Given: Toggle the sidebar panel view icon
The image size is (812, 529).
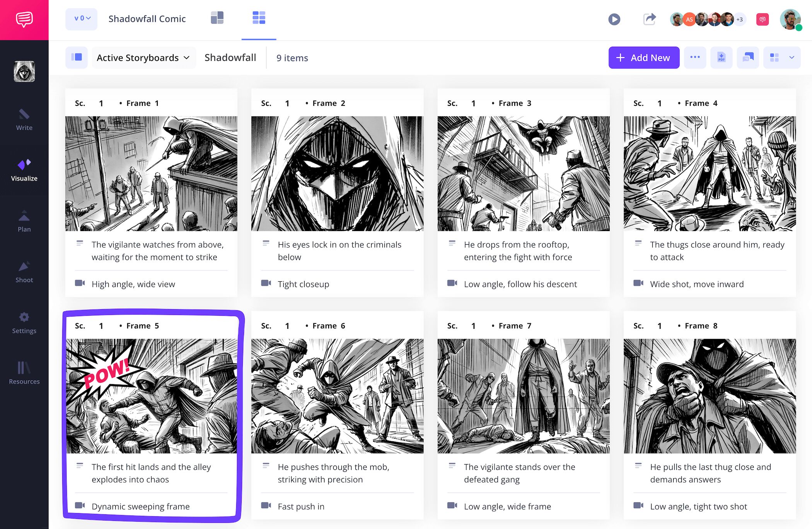Looking at the screenshot, I should coord(76,57).
